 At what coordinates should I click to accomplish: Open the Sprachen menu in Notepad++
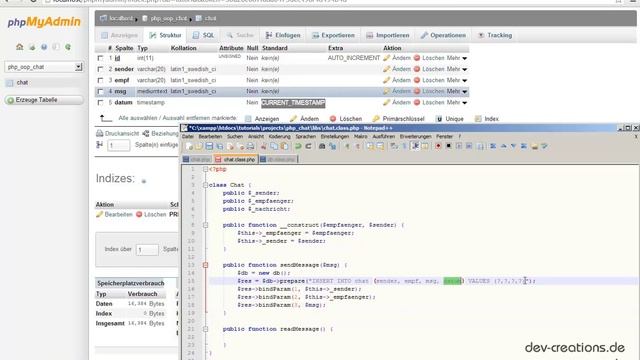(x=306, y=136)
